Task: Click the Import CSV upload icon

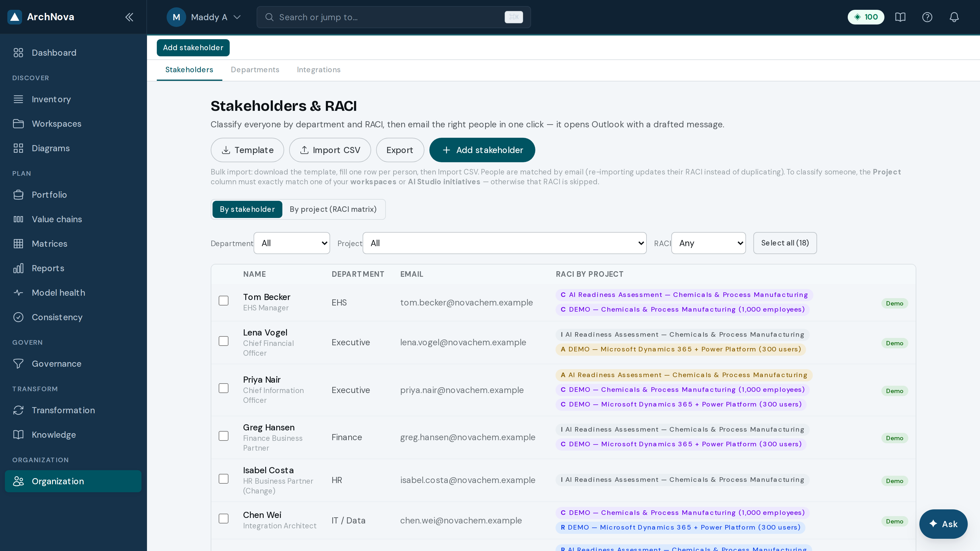Action: coord(304,150)
